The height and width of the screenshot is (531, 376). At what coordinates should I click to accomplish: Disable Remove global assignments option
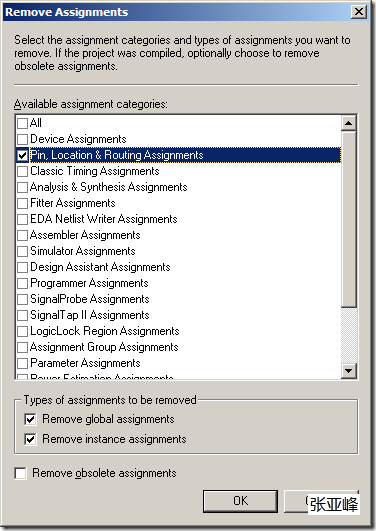(30, 419)
